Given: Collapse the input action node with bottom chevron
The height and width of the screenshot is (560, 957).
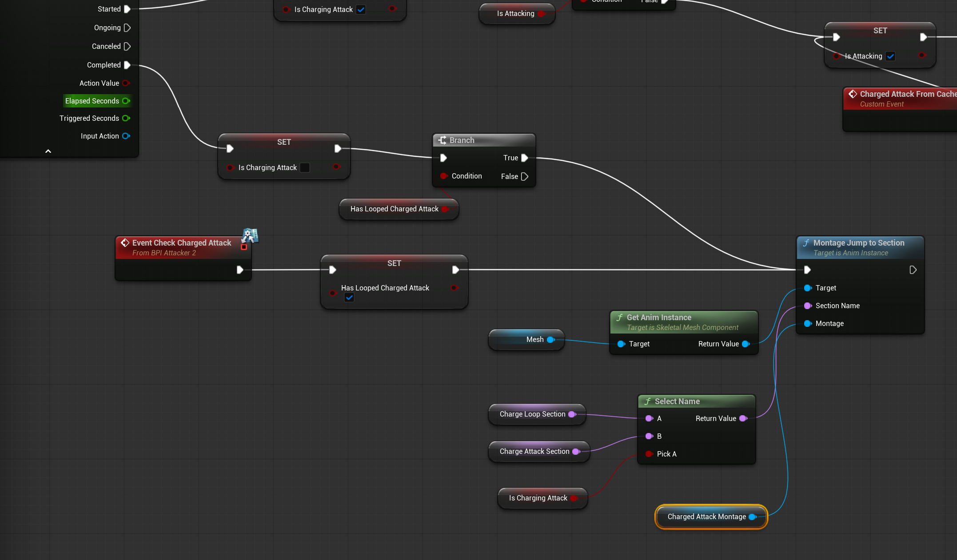Looking at the screenshot, I should 48,151.
